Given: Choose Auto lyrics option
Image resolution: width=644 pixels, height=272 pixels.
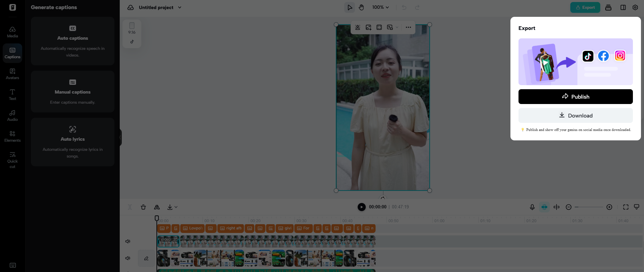Looking at the screenshot, I should 73,142.
